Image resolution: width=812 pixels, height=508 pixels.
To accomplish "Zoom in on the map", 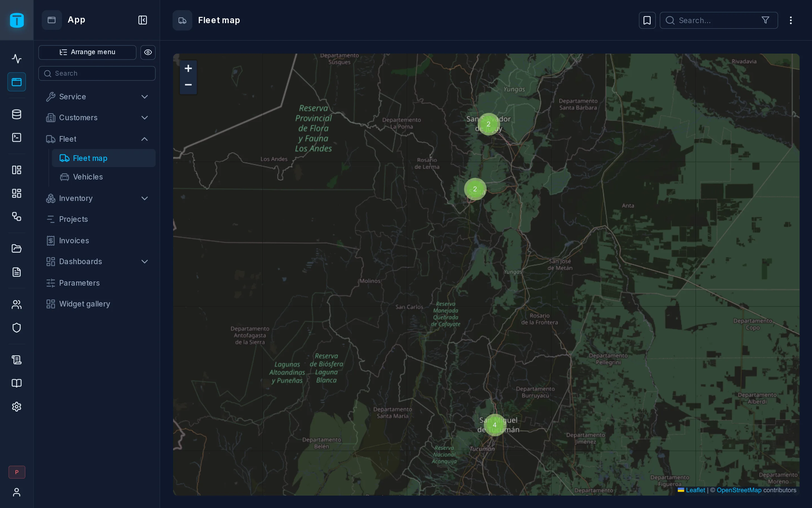I will (188, 69).
